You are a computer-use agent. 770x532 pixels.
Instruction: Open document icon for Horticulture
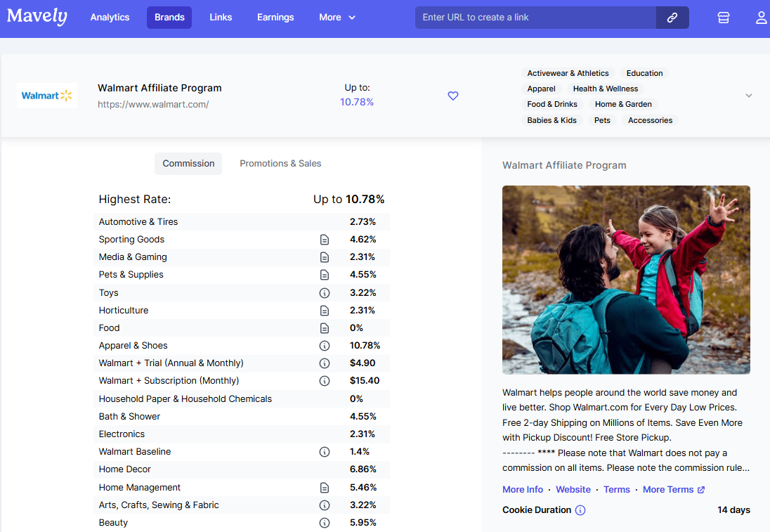point(324,311)
